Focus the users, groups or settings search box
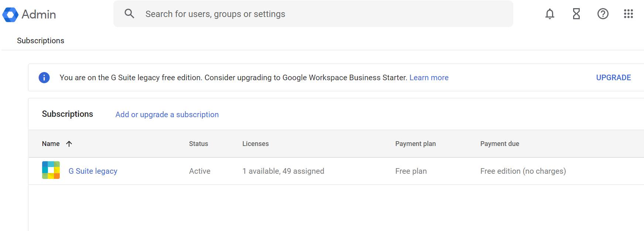 click(314, 14)
